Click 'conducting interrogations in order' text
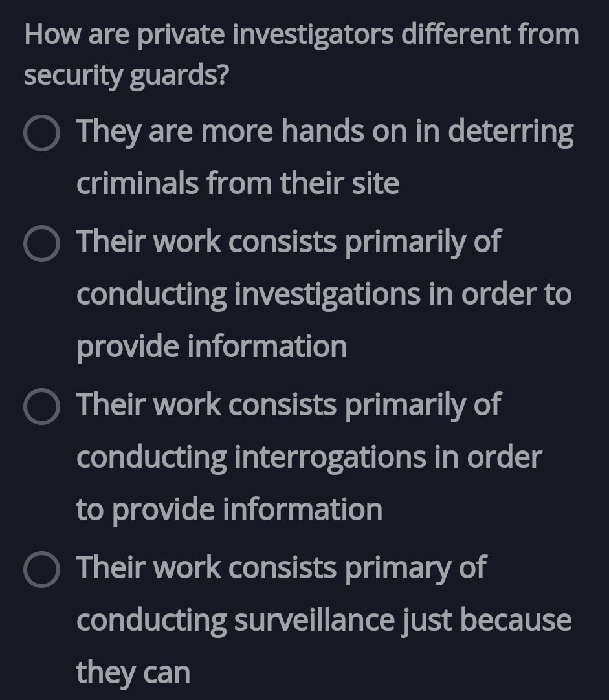Image resolution: width=609 pixels, height=700 pixels. pos(309,457)
